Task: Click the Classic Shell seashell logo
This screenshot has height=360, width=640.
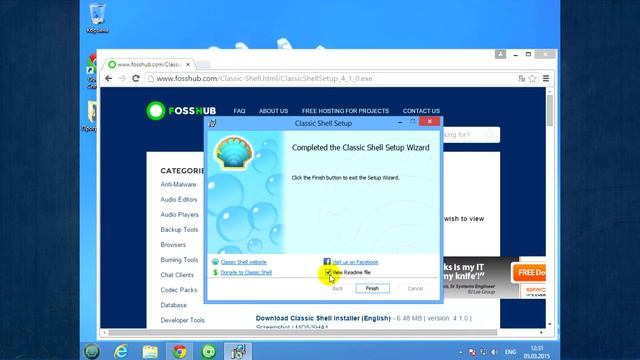Action: pyautogui.click(x=233, y=153)
